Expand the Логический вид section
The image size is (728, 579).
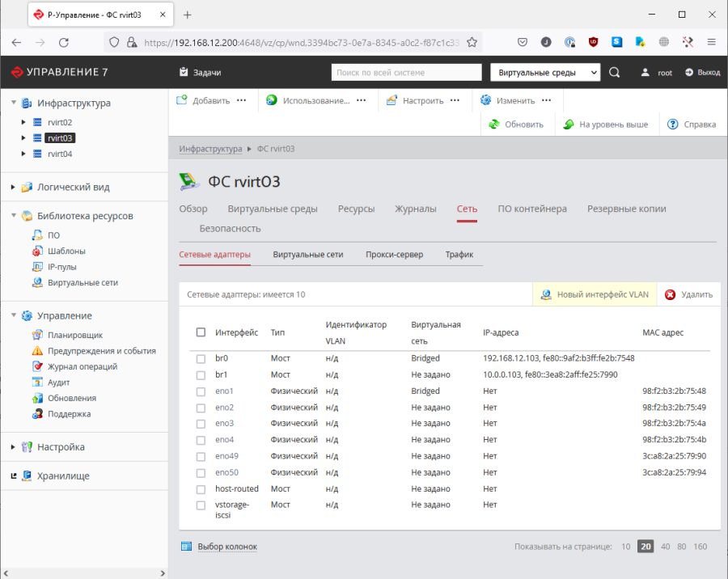13,188
